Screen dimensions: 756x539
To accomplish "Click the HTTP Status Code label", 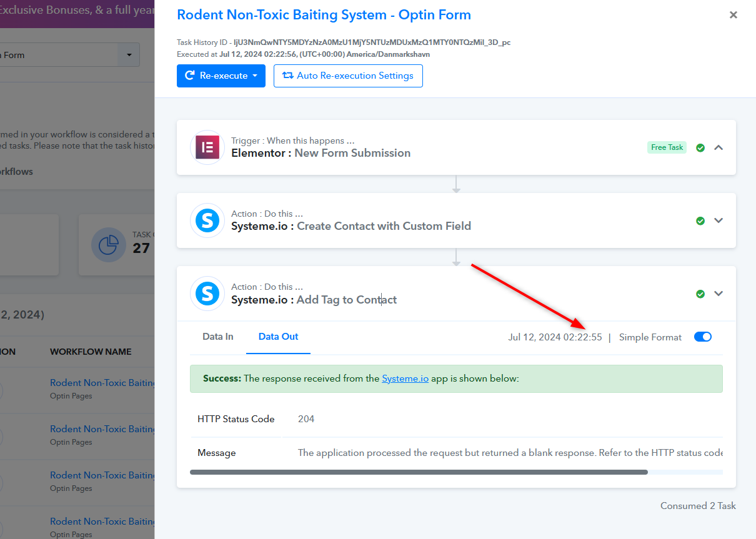I will pos(236,419).
